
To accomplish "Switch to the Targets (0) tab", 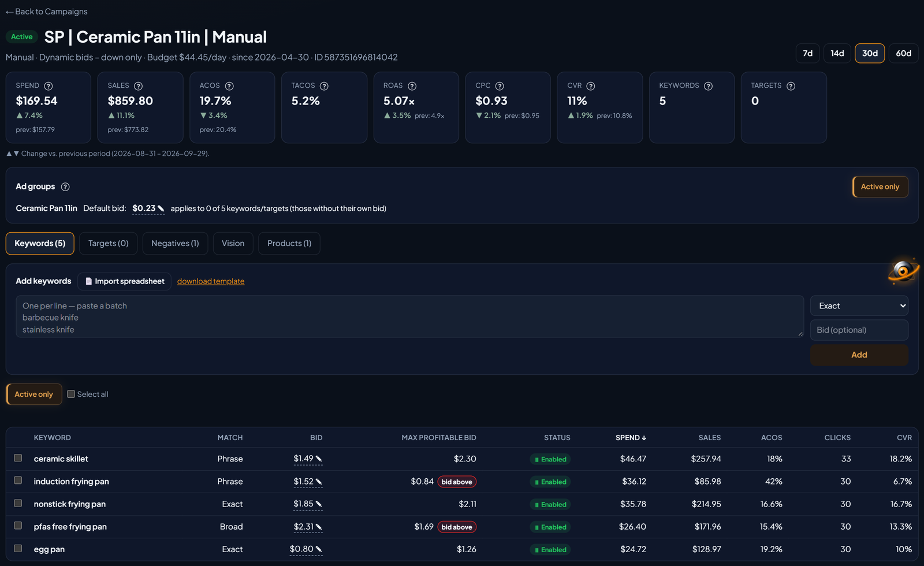I will pyautogui.click(x=109, y=243).
